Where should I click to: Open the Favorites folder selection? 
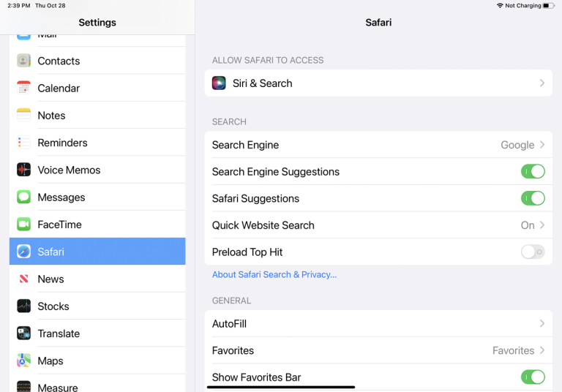click(x=378, y=350)
